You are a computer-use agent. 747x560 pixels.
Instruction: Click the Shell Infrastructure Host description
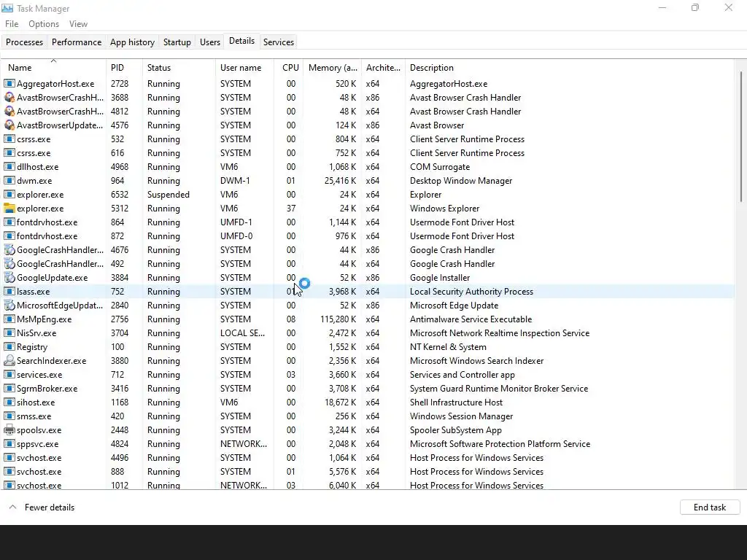click(x=456, y=402)
